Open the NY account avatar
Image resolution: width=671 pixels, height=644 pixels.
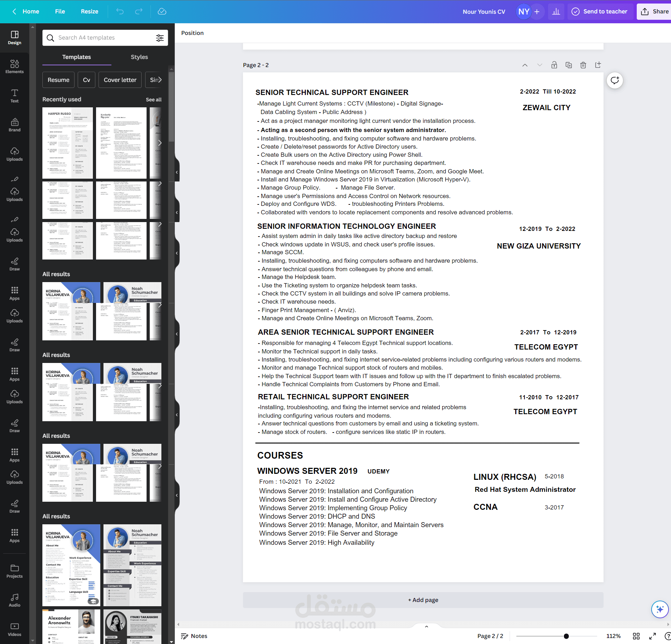tap(524, 12)
